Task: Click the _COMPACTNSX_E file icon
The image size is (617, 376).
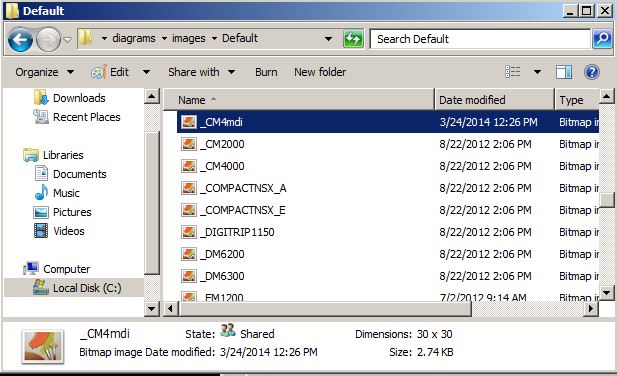Action: pyautogui.click(x=188, y=210)
